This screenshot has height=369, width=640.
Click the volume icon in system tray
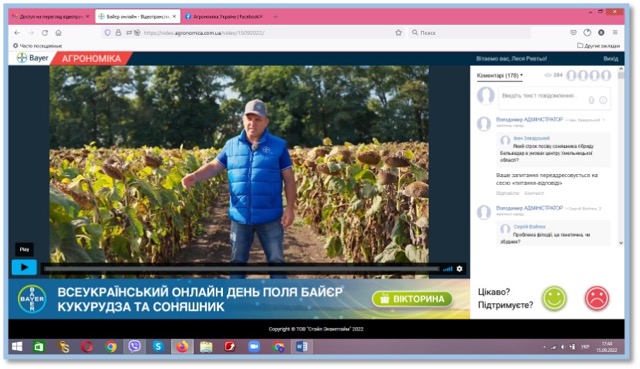coord(562,347)
